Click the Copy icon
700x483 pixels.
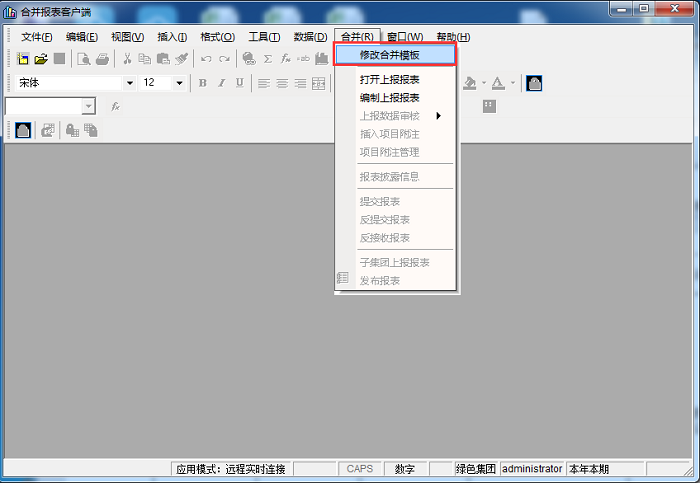pos(145,58)
